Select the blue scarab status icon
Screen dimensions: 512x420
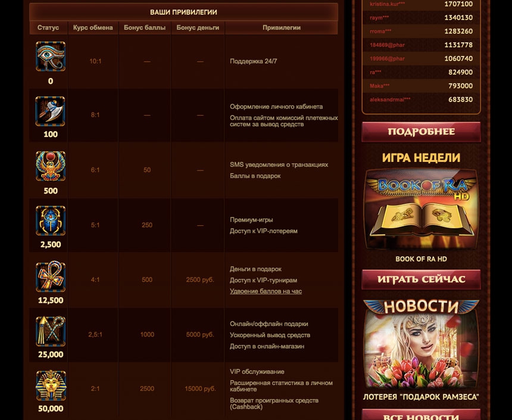point(50,220)
